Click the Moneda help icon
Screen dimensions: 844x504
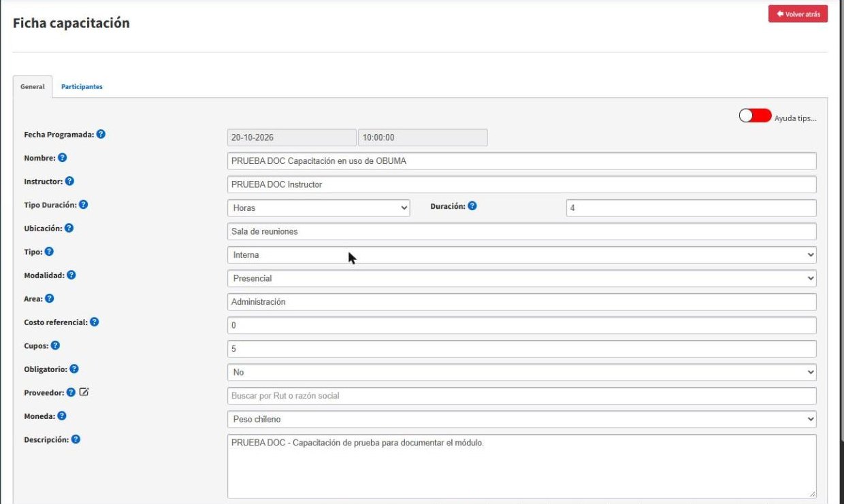tap(62, 416)
